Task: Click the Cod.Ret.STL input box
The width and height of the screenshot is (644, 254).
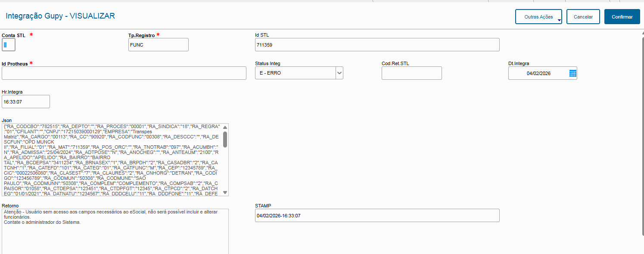Action: coord(411,73)
